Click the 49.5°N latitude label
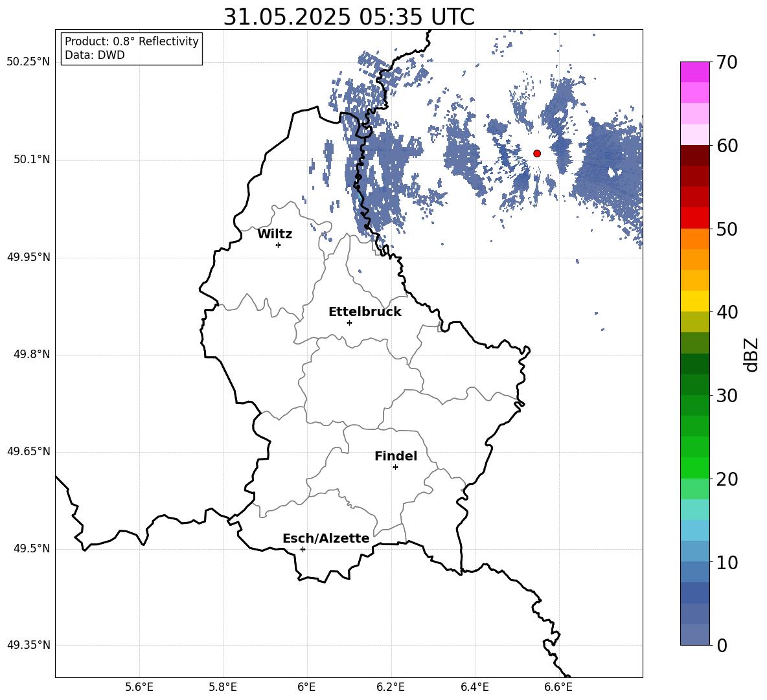The height and width of the screenshot is (700, 767). pyautogui.click(x=32, y=549)
